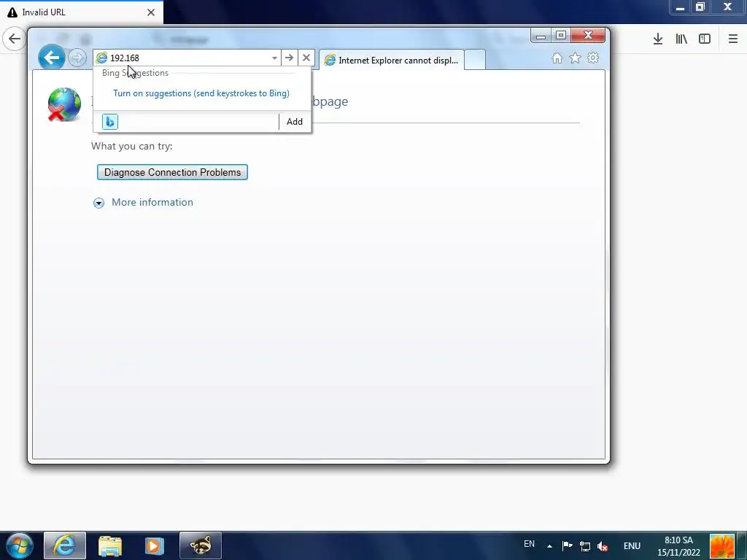The height and width of the screenshot is (560, 747).
Task: Open Windows Explorer folder on taskbar
Action: pos(110,545)
